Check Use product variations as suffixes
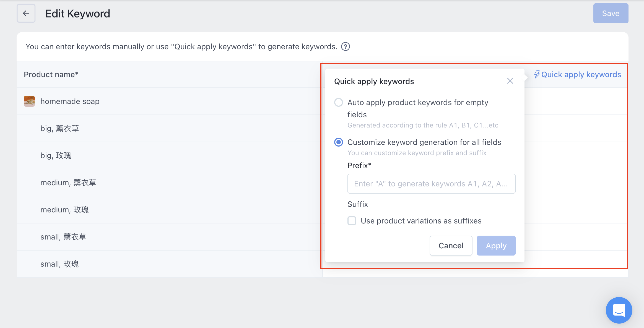 [x=352, y=221]
